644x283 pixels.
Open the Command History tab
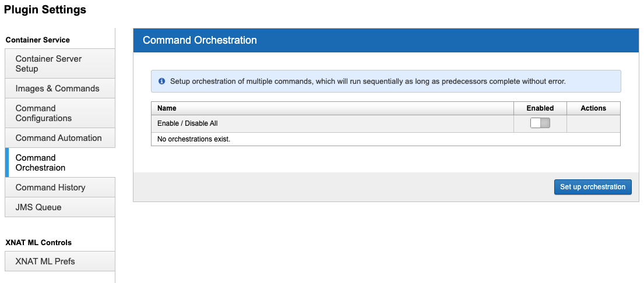(60, 188)
